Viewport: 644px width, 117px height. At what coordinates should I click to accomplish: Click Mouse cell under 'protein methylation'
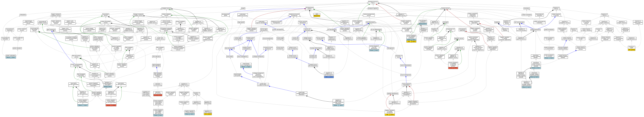coord(8,57)
